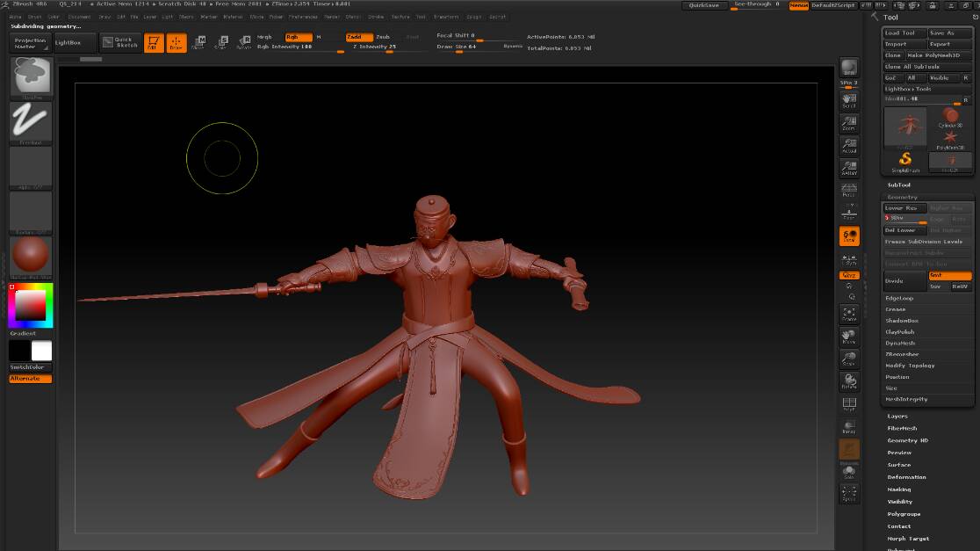The width and height of the screenshot is (980, 551).
Task: Choose the SimpleBrush tool icon
Action: [x=905, y=161]
